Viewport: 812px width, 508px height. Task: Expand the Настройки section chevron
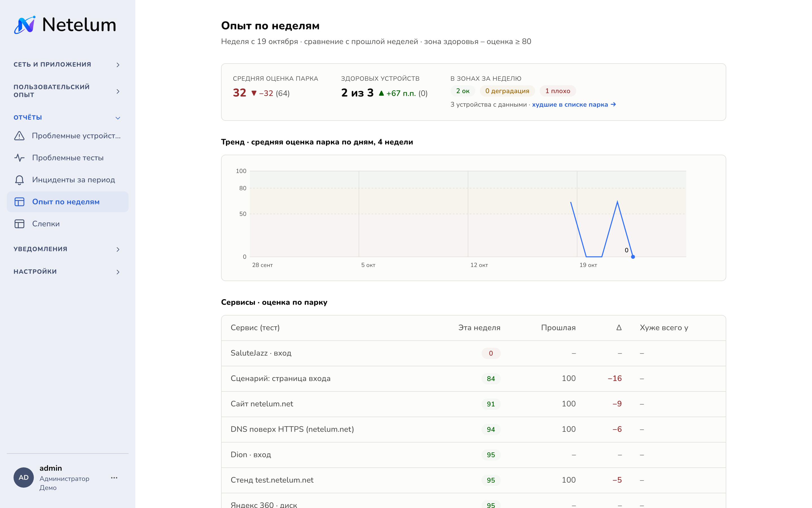point(118,272)
